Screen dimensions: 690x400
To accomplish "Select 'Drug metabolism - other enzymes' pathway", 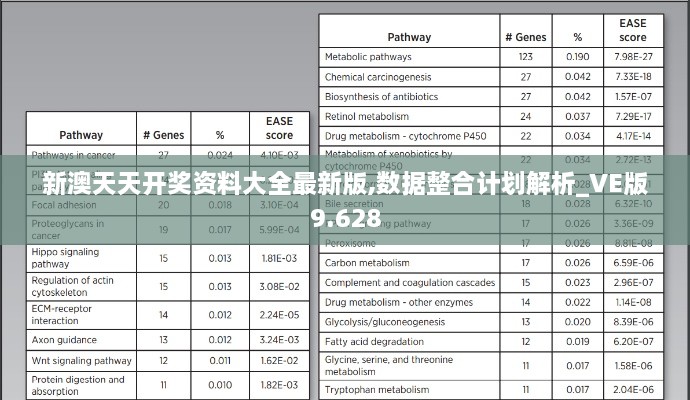I will click(399, 303).
